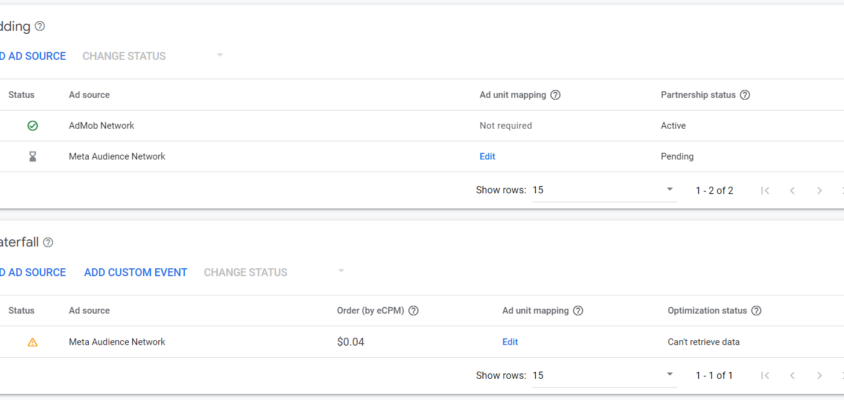844x400 pixels.
Task: Click the hourglass pending icon for Meta Audience Network
Action: click(32, 157)
